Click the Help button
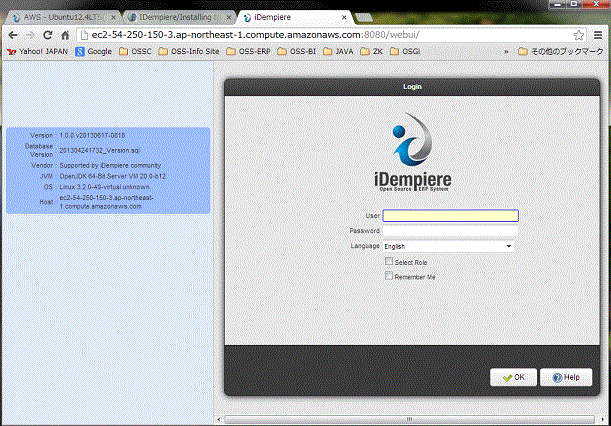 click(x=566, y=377)
